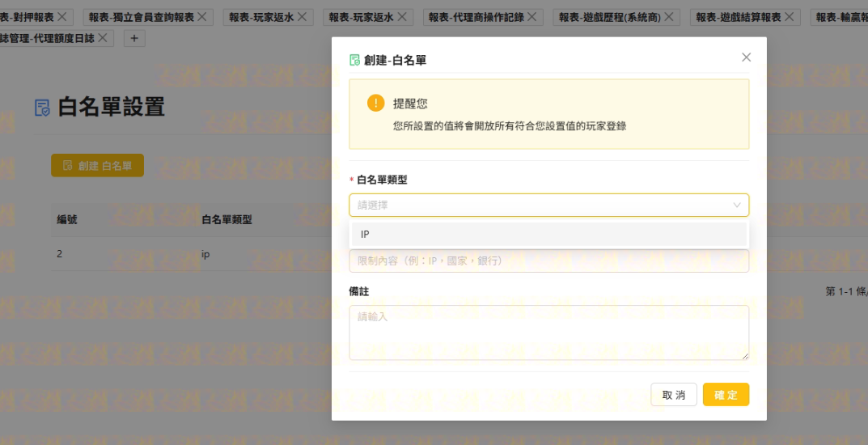Click the 白名單設置 page heading icon
868x445 pixels.
point(42,108)
